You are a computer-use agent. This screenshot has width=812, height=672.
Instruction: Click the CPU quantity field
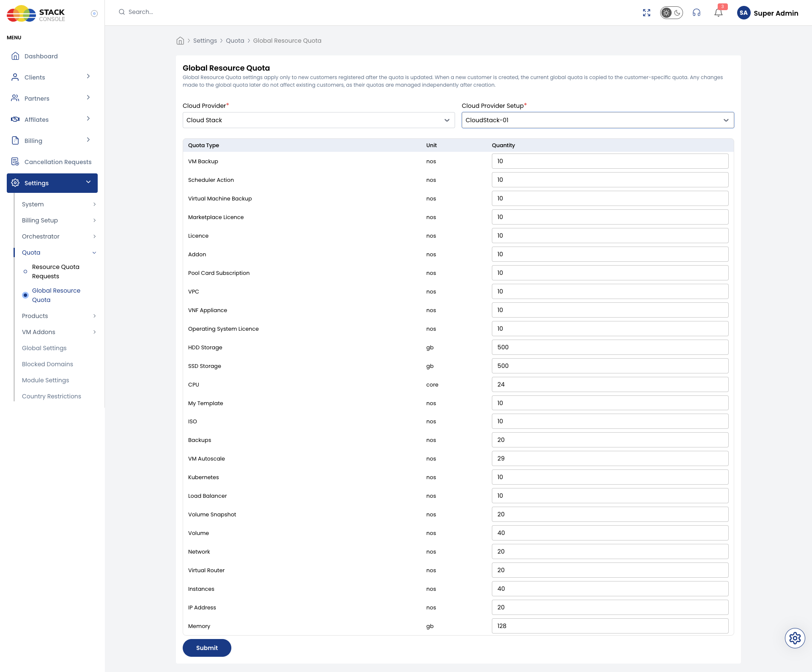(610, 384)
